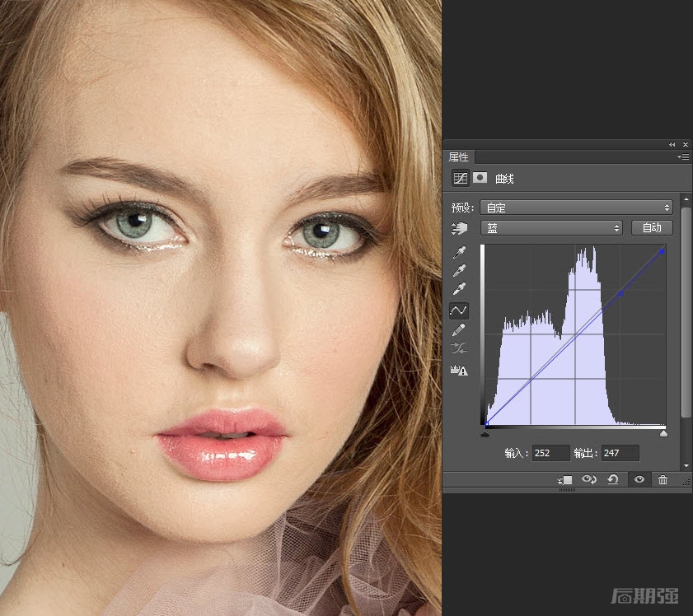Click the Curves adjustment icon in Properties

tap(460, 178)
